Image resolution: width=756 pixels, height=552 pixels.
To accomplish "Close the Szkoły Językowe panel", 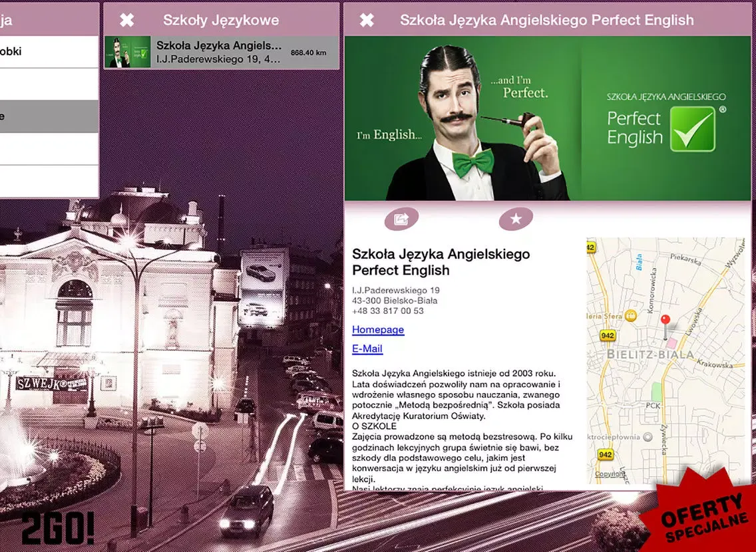I will [x=127, y=20].
